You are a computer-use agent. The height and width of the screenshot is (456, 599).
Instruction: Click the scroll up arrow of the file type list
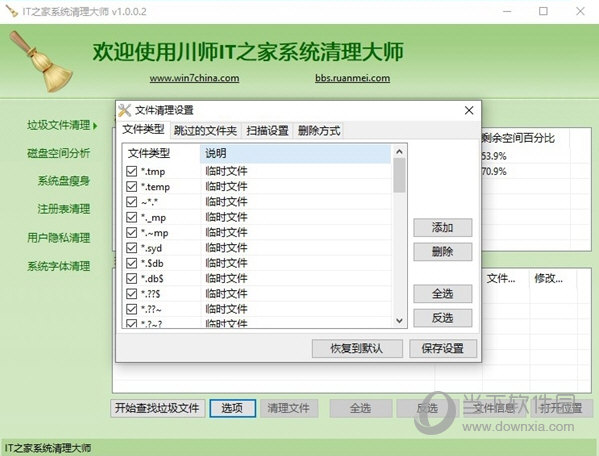399,152
